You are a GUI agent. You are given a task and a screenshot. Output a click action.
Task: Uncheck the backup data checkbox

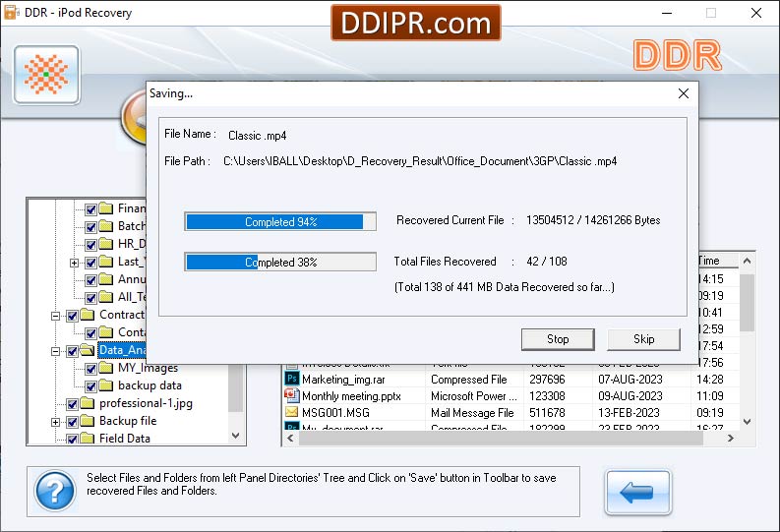pyautogui.click(x=90, y=386)
